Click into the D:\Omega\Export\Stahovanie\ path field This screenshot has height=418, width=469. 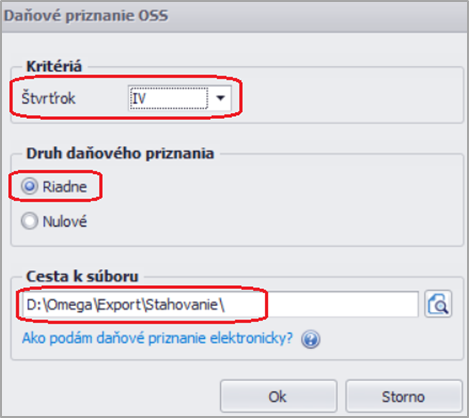point(220,304)
